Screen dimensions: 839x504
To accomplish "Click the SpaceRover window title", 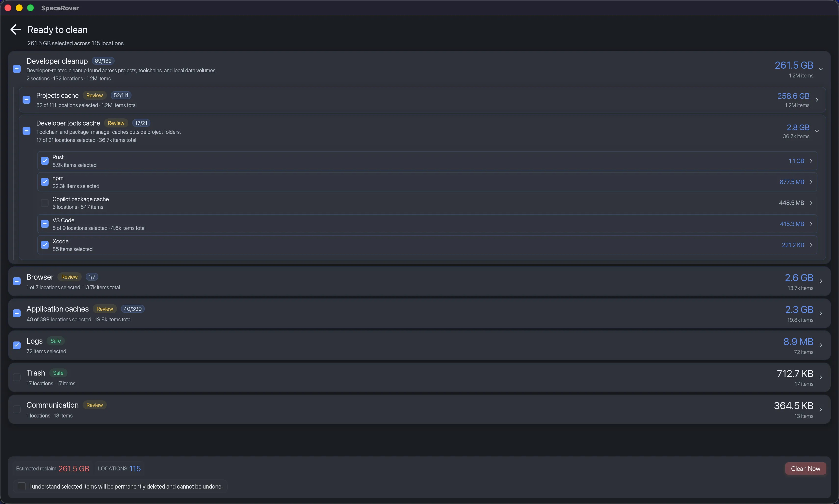I will 60,8.
